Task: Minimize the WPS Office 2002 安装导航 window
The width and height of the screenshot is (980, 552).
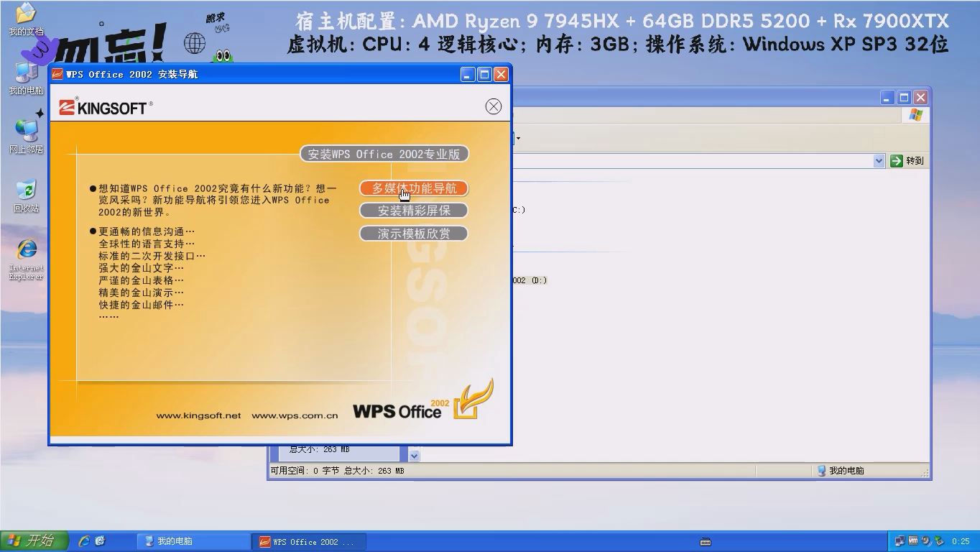Action: 468,74
